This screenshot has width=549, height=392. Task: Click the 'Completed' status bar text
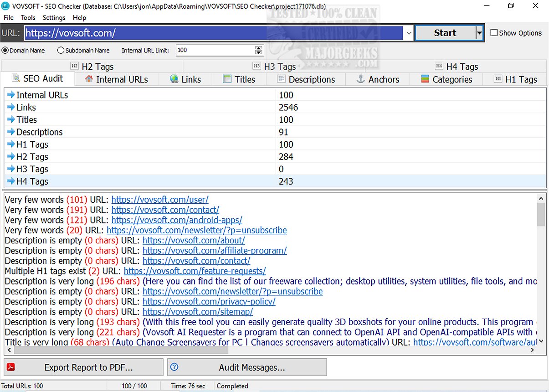point(232,386)
